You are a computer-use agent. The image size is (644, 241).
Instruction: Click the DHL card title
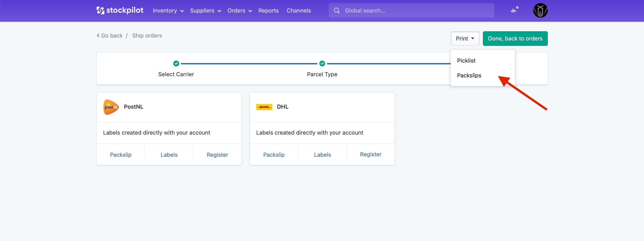coord(282,107)
